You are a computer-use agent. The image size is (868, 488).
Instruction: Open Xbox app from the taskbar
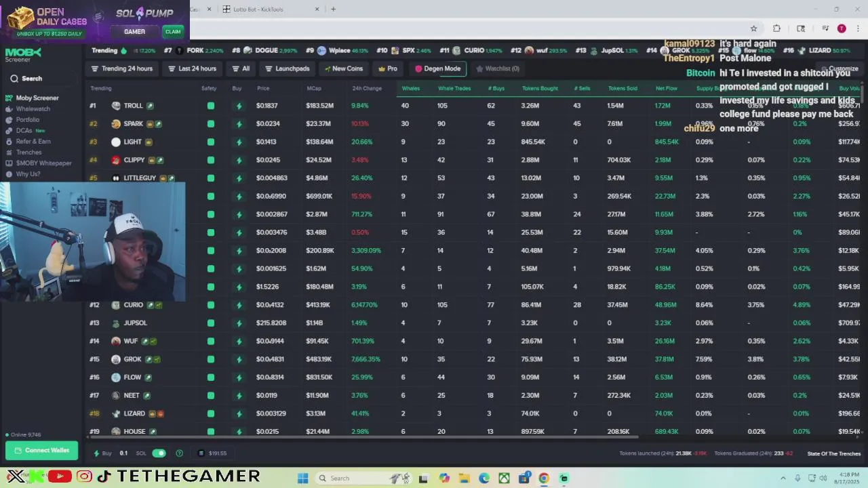click(504, 478)
